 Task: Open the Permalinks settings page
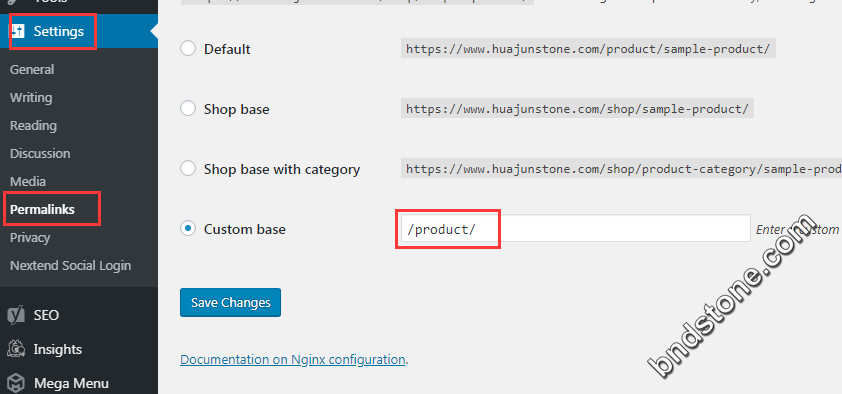pyautogui.click(x=42, y=209)
